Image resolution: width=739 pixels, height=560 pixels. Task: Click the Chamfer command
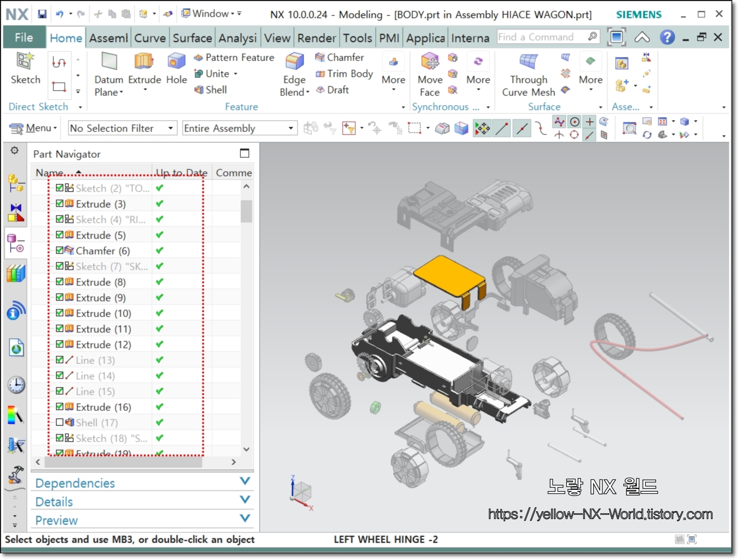pos(340,57)
